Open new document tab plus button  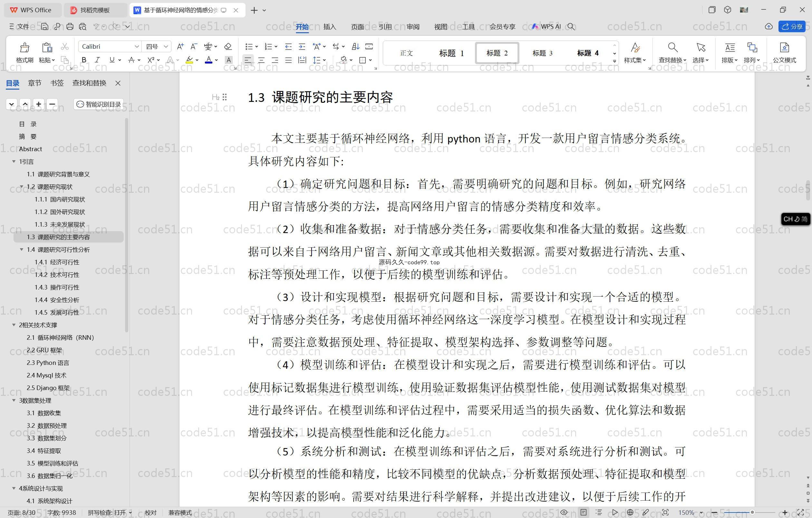[x=254, y=10]
